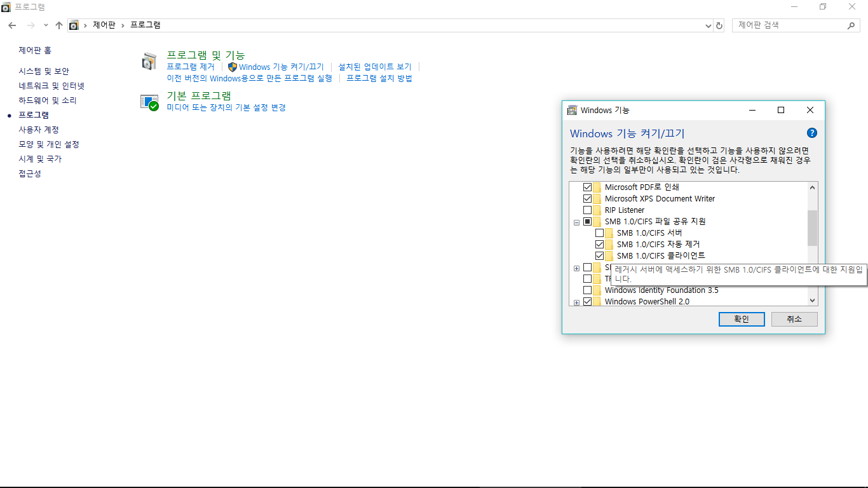Viewport: 868px width, 488px height.
Task: Uncheck Microsoft XPS Document Writer checkbox
Action: 587,198
